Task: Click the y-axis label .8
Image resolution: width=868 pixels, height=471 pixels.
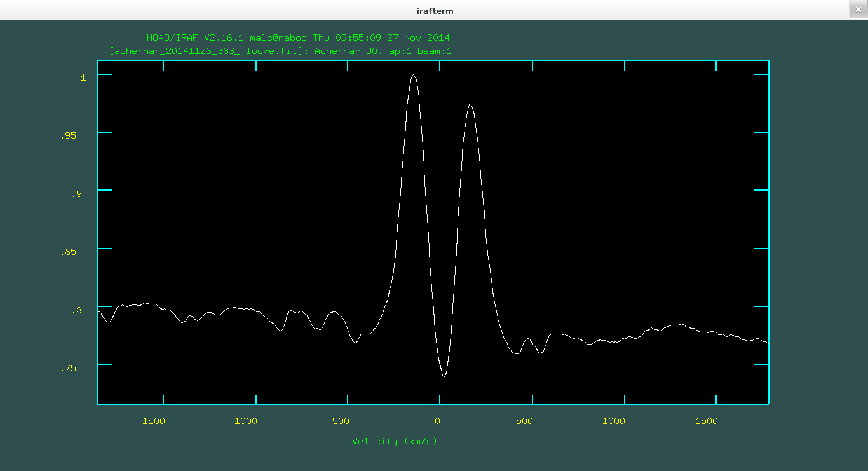Action: pos(76,310)
